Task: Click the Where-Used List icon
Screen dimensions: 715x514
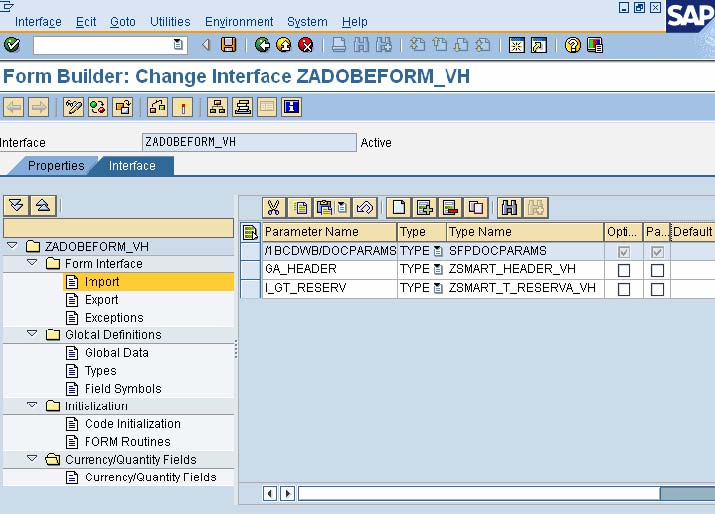Action: click(157, 107)
